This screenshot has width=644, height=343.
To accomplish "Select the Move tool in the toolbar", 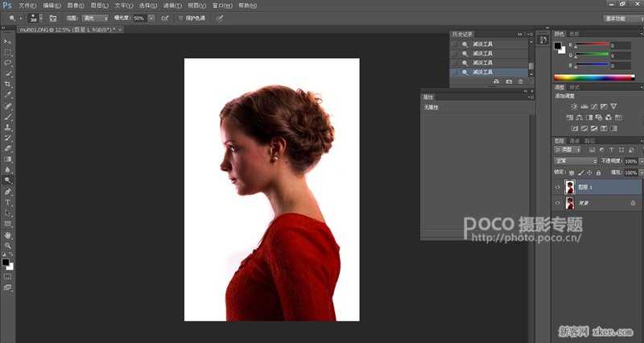I will click(x=8, y=41).
